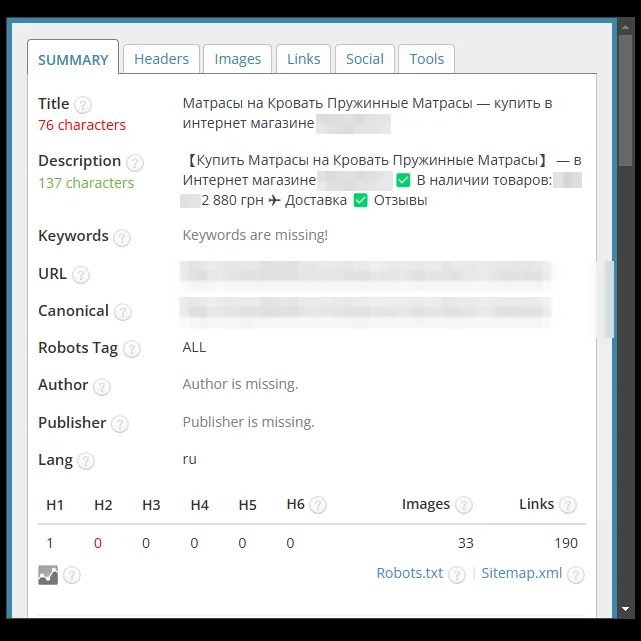Screen dimensions: 641x641
Task: Open the Links tab
Action: pos(303,59)
